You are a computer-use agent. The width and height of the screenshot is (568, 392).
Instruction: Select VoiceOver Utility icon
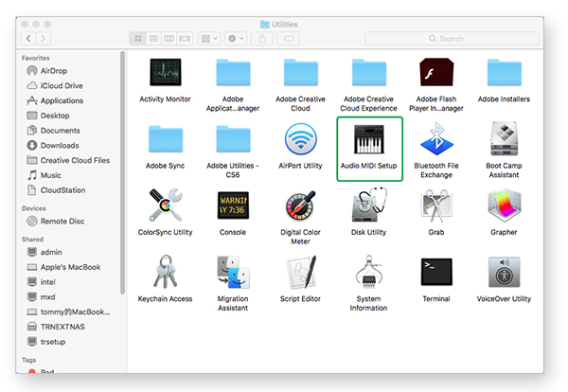(x=505, y=272)
